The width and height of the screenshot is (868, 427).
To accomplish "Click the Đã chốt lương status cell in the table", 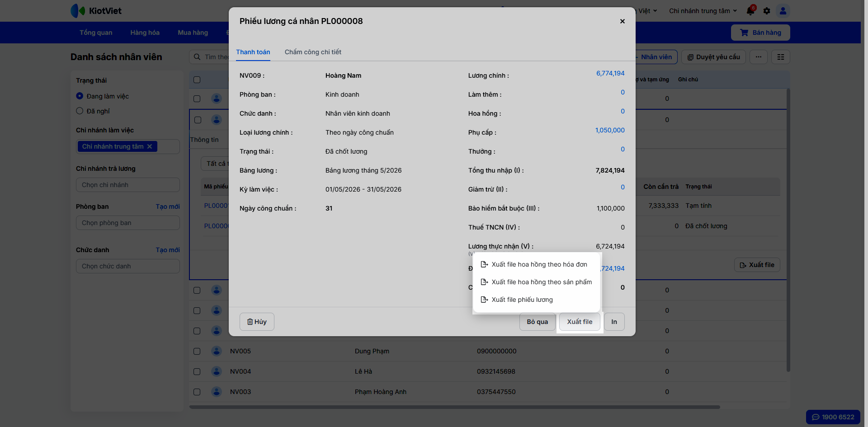I will 706,226.
